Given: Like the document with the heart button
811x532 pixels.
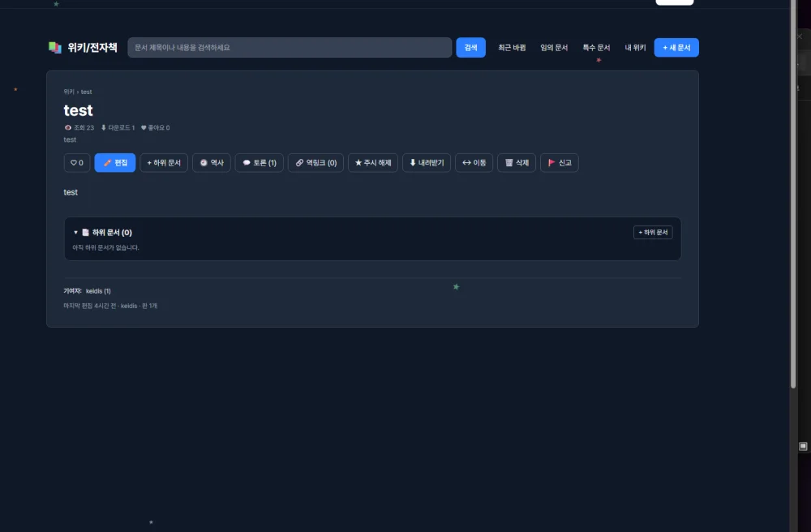Looking at the screenshot, I should [77, 163].
